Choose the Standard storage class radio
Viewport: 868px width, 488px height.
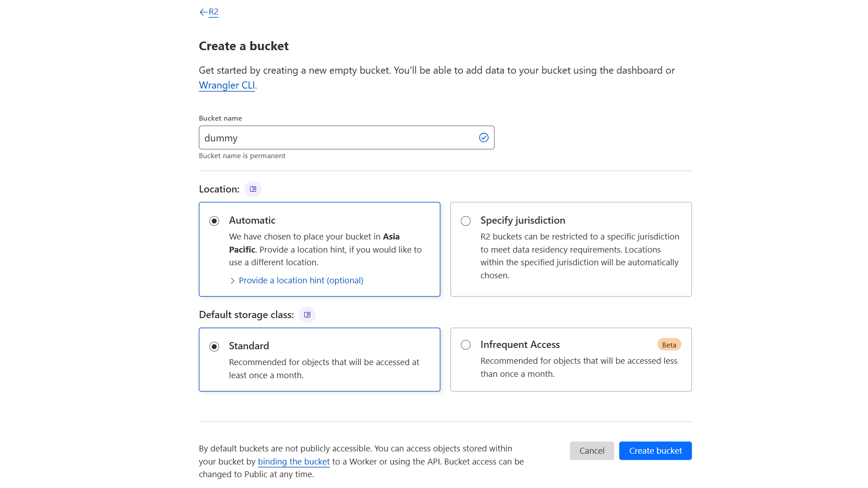pos(214,347)
